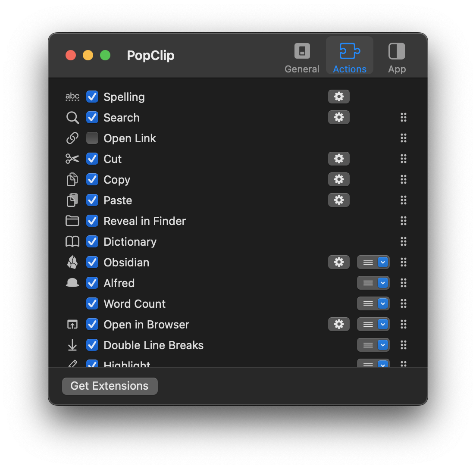Viewport: 476px width, 469px height.
Task: Open the Double Line Breaks dropdown
Action: 373,345
